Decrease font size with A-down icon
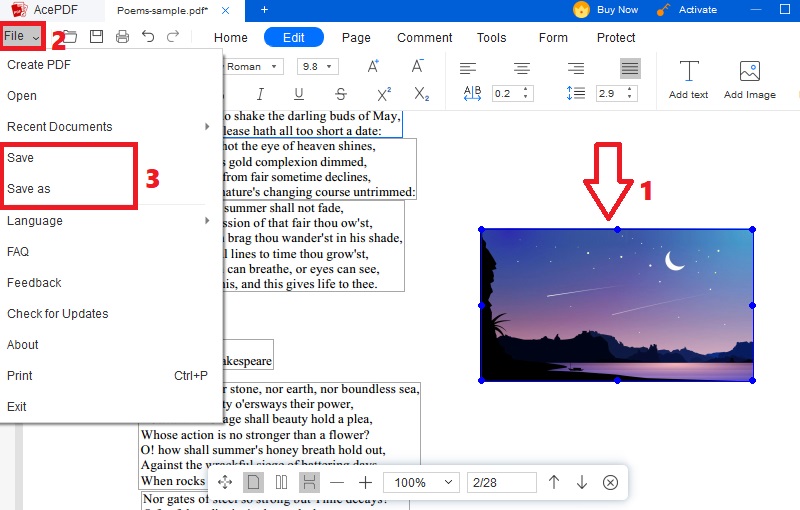The width and height of the screenshot is (800, 510). coord(417,66)
